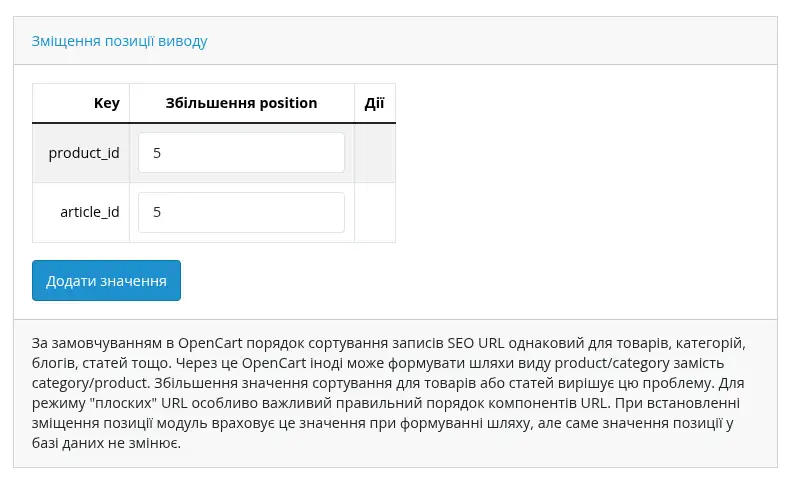Click the "Додати значення" button
The image size is (788, 478).
[106, 281]
